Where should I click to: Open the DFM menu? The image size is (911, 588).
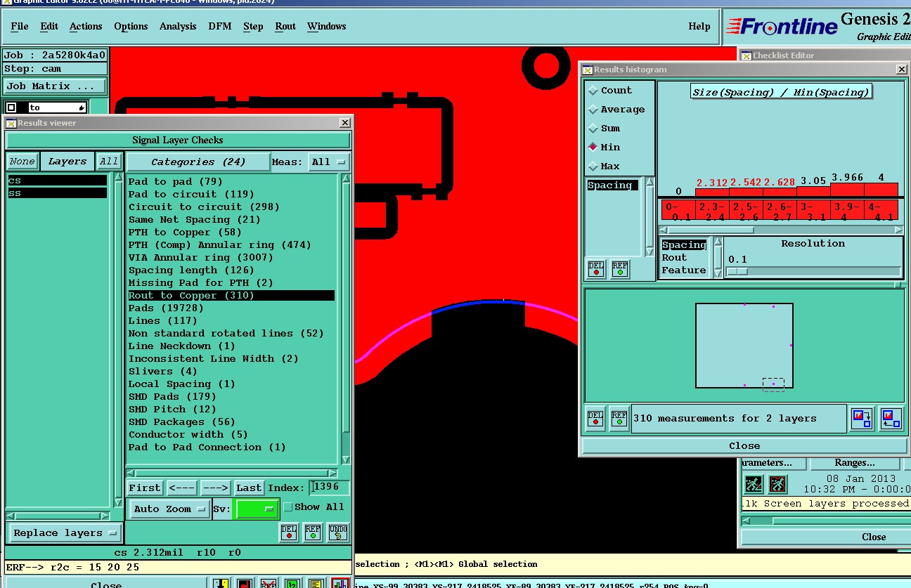pyautogui.click(x=219, y=27)
